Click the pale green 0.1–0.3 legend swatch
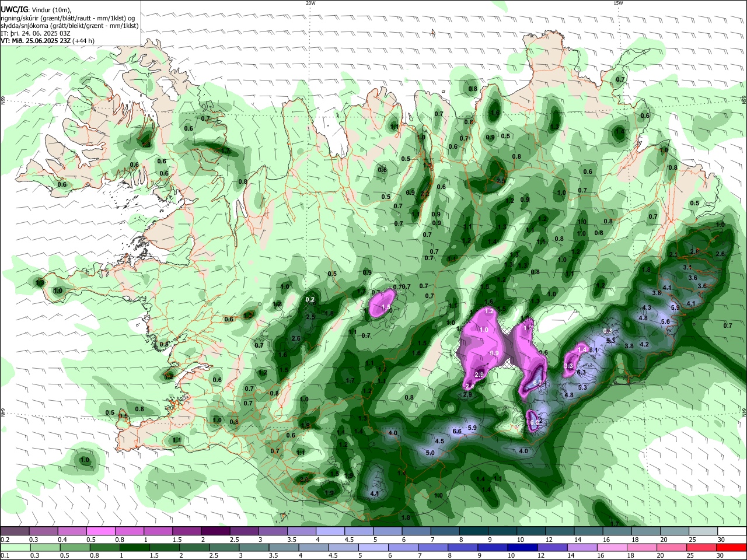Viewport: 747px width, 560px height. tap(15, 547)
